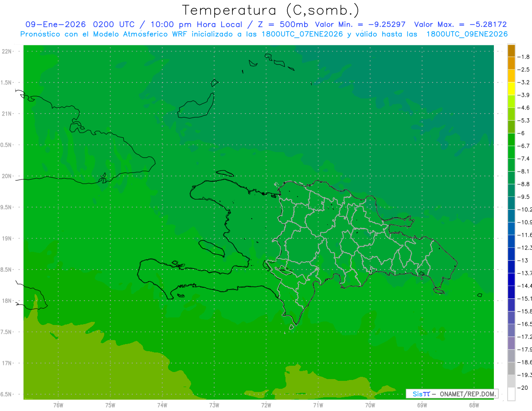
Task: Click the '-19.3' color scale label
Action: pos(525,375)
